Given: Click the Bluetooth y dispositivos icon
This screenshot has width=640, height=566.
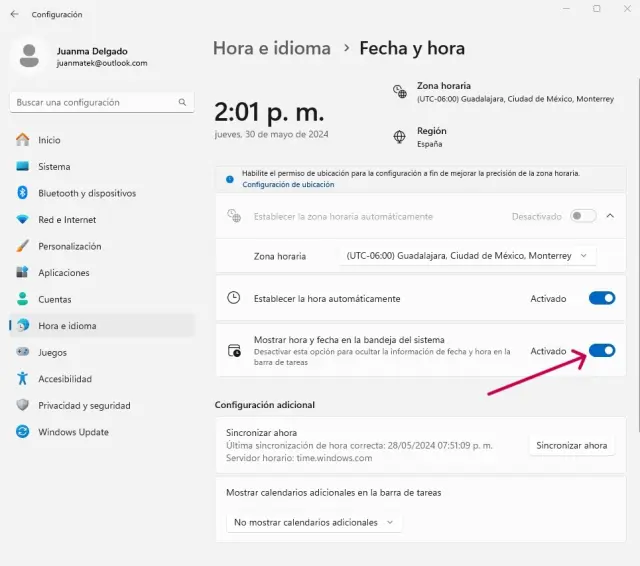Looking at the screenshot, I should point(22,193).
